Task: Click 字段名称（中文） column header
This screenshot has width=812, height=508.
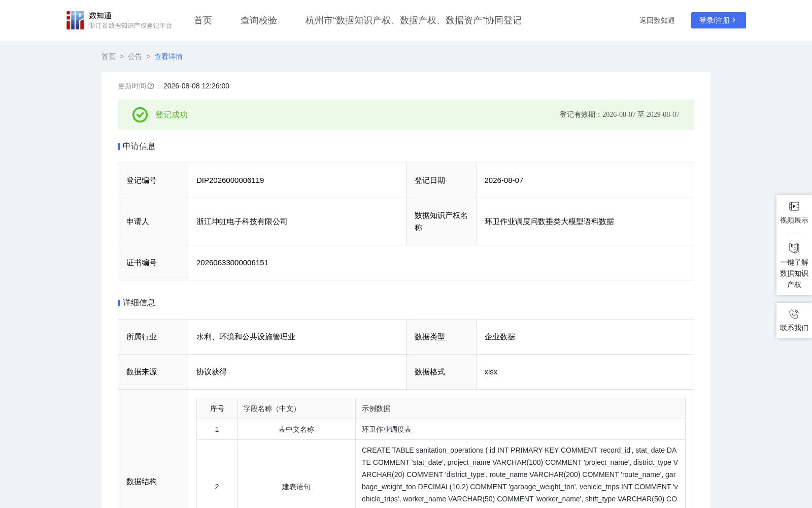Action: tap(296, 408)
